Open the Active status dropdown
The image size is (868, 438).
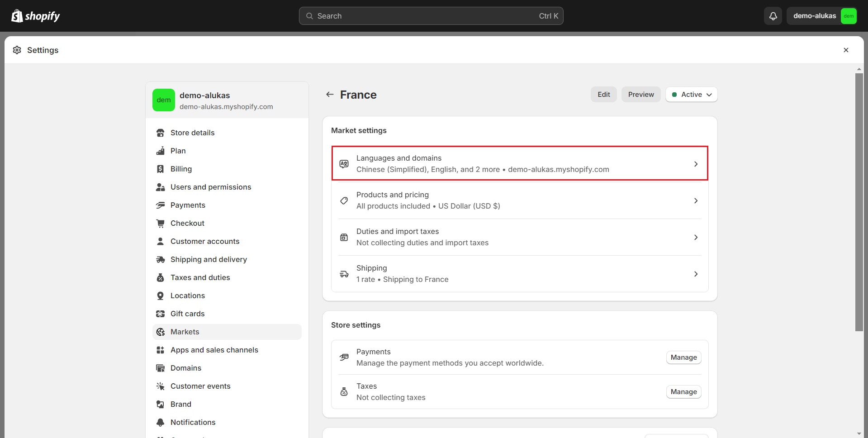coord(691,95)
